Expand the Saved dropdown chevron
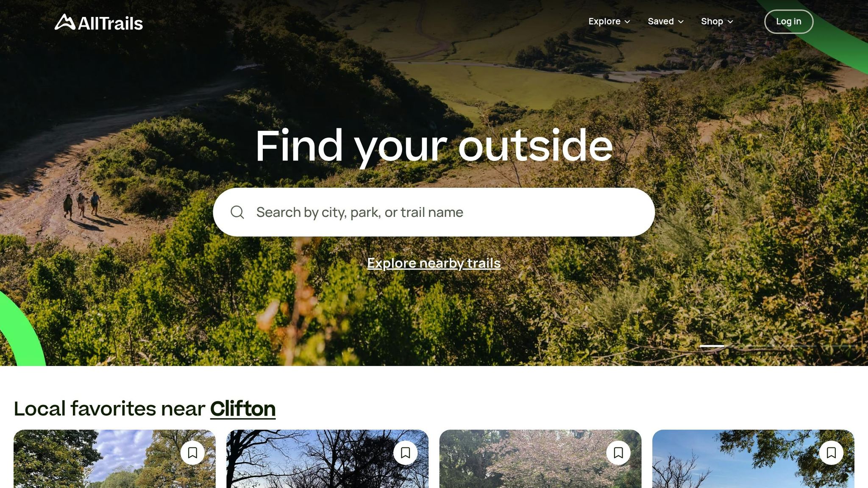 [x=681, y=22]
